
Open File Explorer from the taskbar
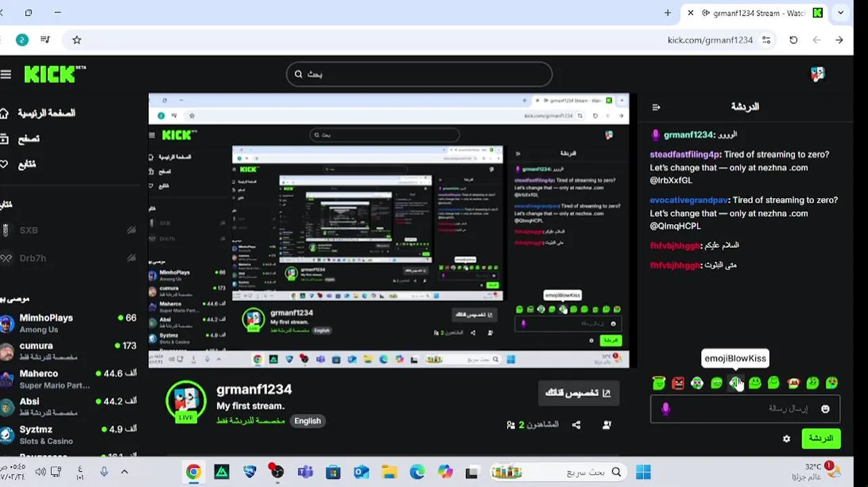click(x=389, y=472)
